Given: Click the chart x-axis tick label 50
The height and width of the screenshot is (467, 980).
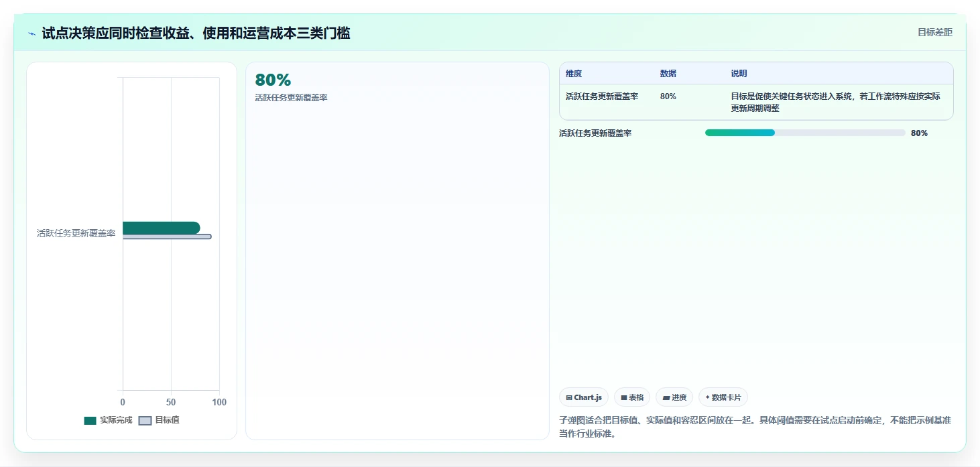Looking at the screenshot, I should 171,402.
